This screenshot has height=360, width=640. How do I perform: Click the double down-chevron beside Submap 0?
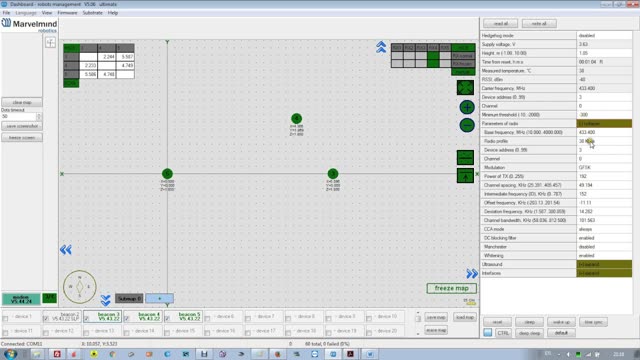106,301
